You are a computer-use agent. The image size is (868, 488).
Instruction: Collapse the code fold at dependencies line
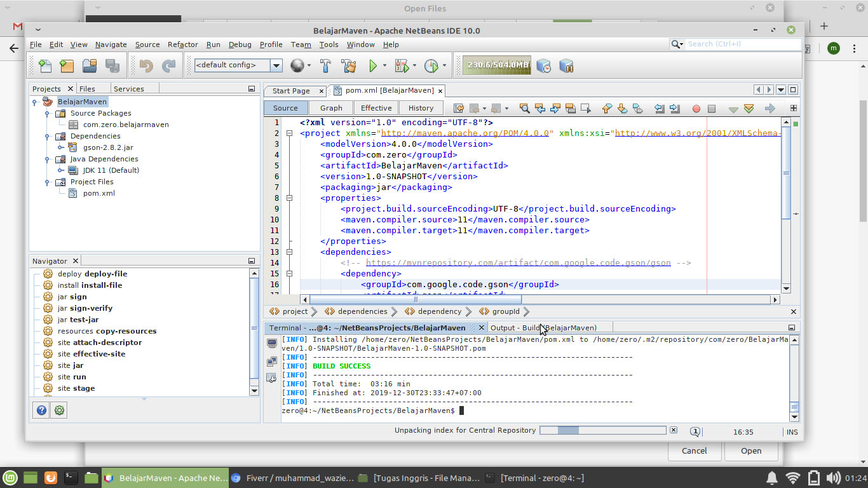[289, 252]
